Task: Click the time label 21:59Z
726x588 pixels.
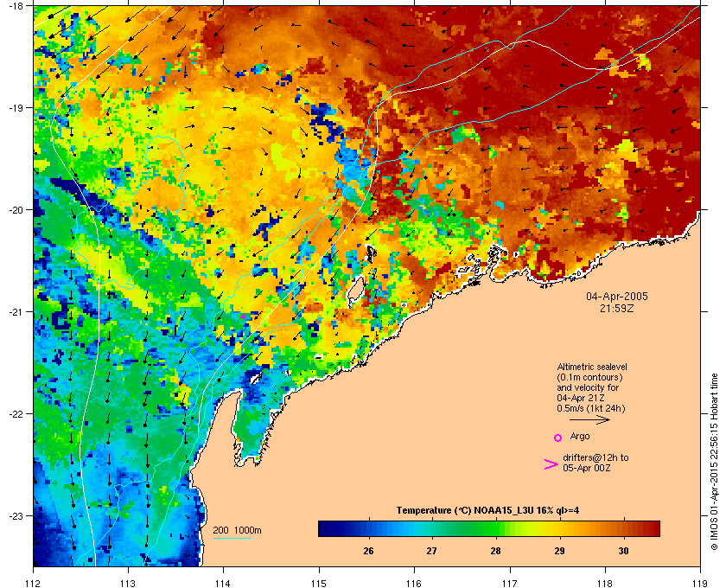Action: click(617, 308)
